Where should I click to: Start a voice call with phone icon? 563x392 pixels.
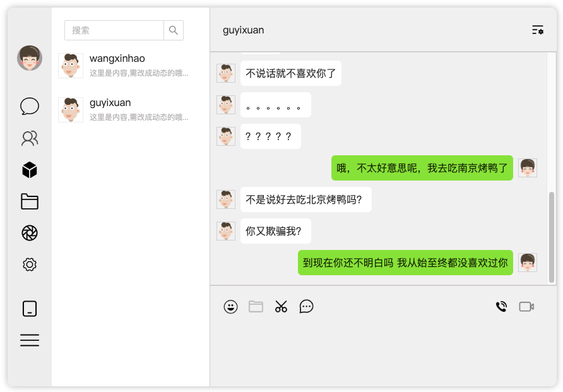point(501,307)
